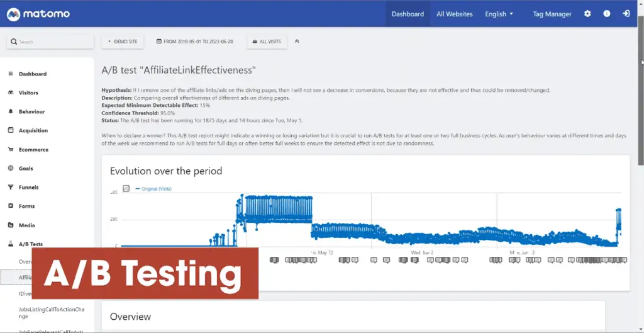Click the Behaviour bell icon

click(x=11, y=111)
